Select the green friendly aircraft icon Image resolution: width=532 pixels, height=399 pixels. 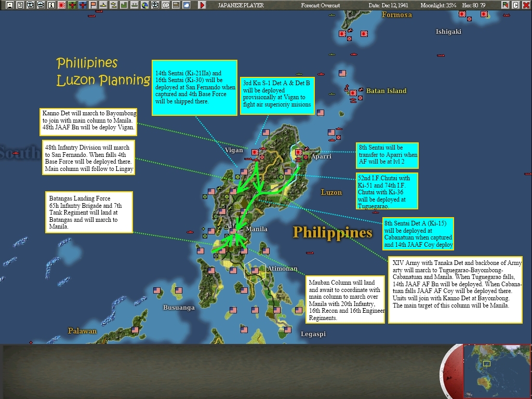(71, 5)
